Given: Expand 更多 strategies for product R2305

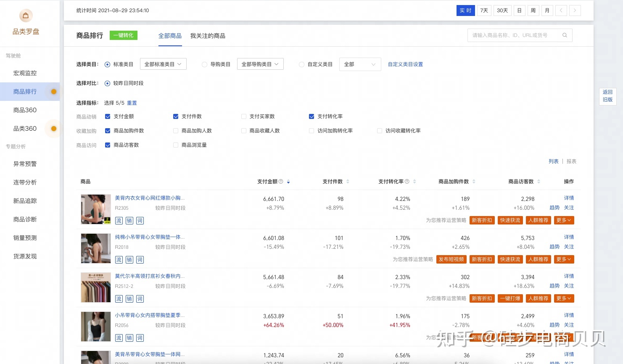Looking at the screenshot, I should [x=564, y=220].
